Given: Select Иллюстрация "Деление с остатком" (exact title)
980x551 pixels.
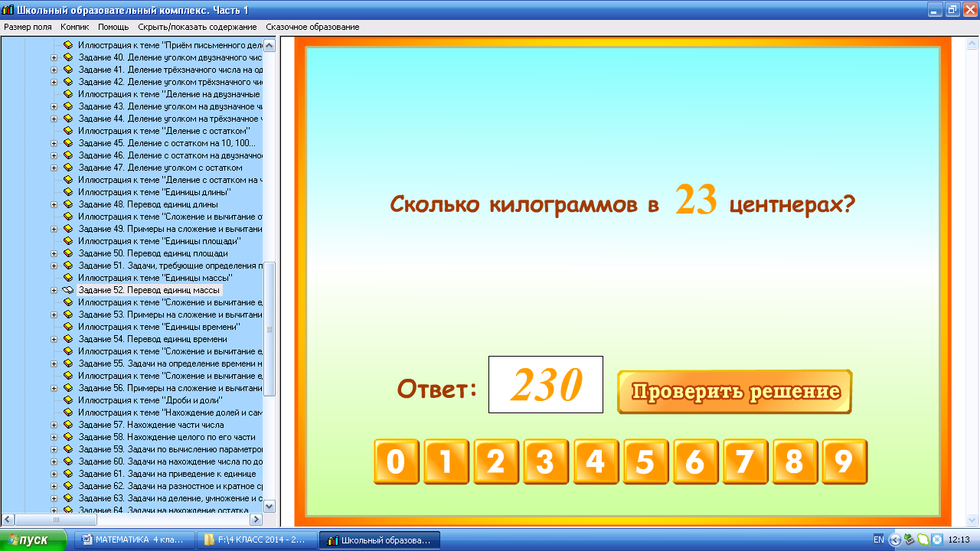Looking at the screenshot, I should click(x=164, y=131).
